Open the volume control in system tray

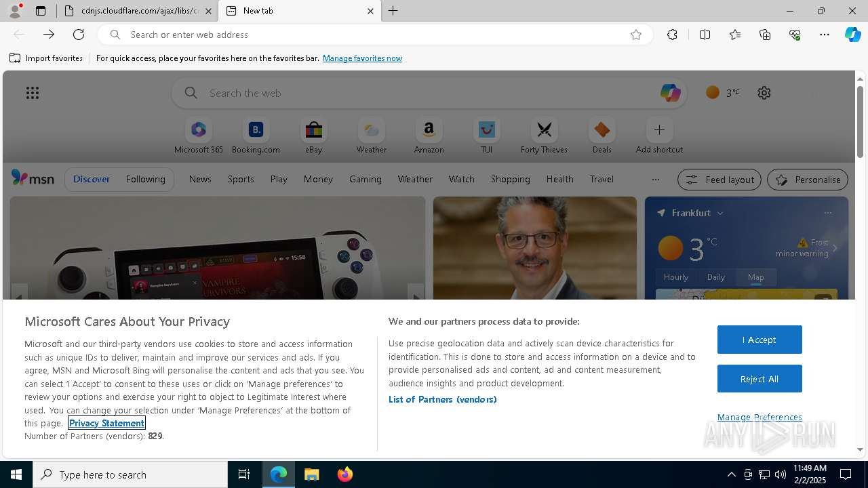coord(780,474)
